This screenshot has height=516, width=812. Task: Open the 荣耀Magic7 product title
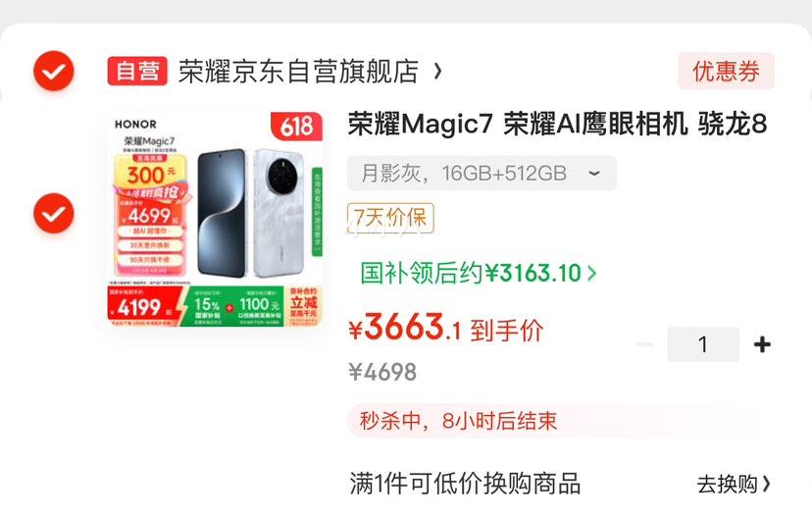tap(557, 125)
